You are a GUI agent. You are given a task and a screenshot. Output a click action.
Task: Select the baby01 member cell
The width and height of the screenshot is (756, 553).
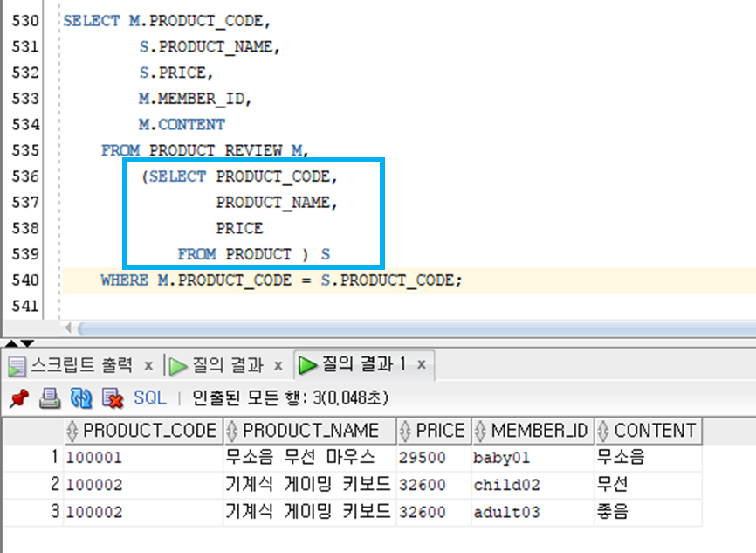pos(533,458)
